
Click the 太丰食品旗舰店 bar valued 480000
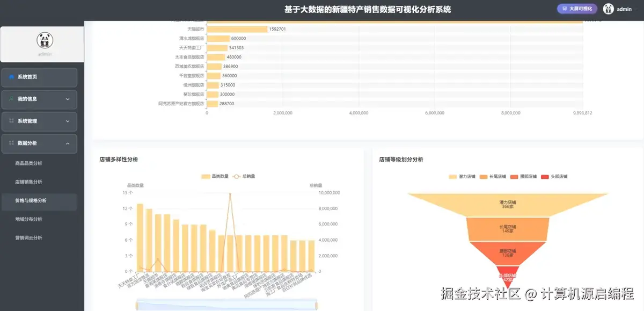pyautogui.click(x=216, y=57)
